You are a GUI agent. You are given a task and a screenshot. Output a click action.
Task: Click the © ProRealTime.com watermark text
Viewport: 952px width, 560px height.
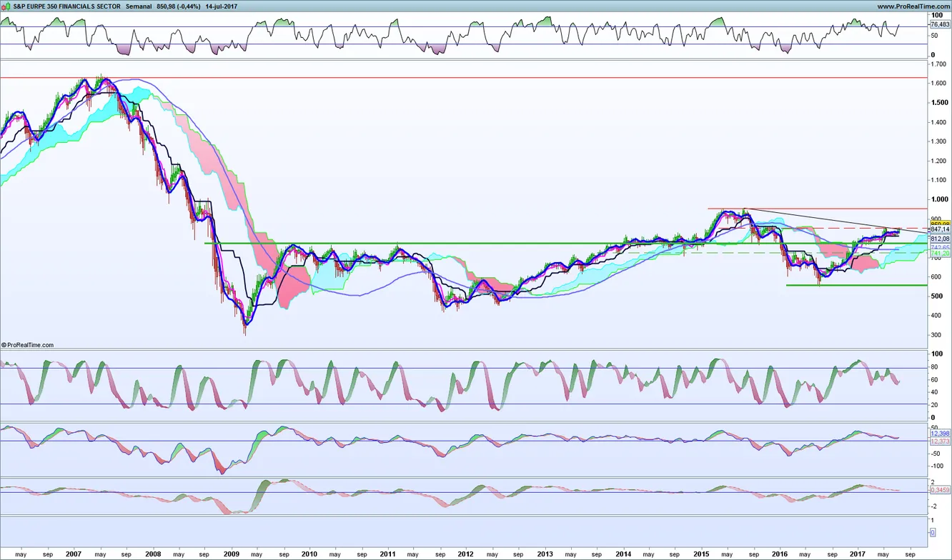pos(28,345)
